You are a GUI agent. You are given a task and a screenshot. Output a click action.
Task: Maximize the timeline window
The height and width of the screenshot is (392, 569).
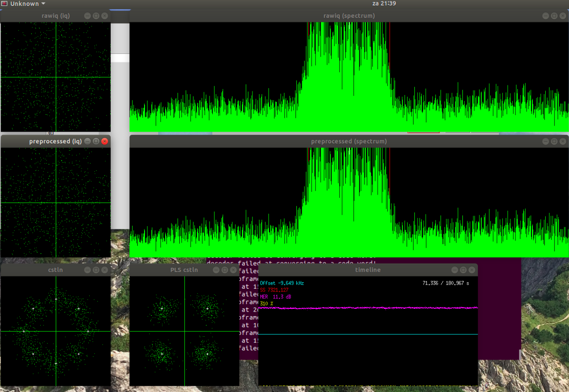[x=463, y=270]
